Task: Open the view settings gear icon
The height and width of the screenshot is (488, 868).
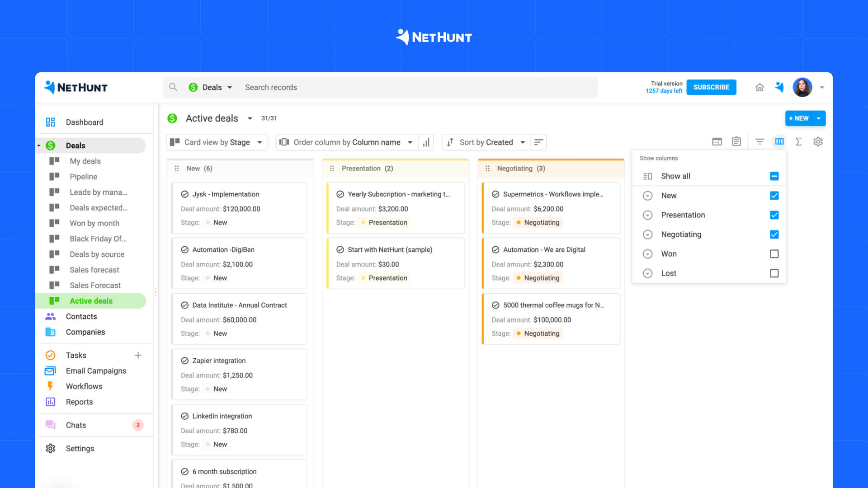Action: [x=818, y=141]
